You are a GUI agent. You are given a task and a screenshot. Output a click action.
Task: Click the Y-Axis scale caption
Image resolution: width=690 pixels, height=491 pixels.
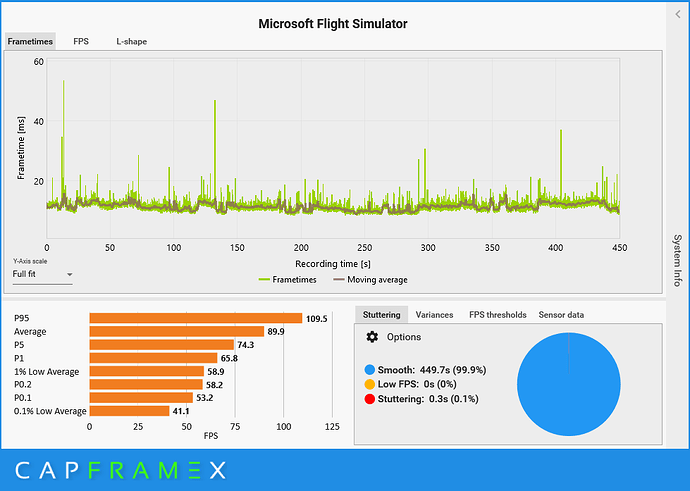(x=30, y=261)
